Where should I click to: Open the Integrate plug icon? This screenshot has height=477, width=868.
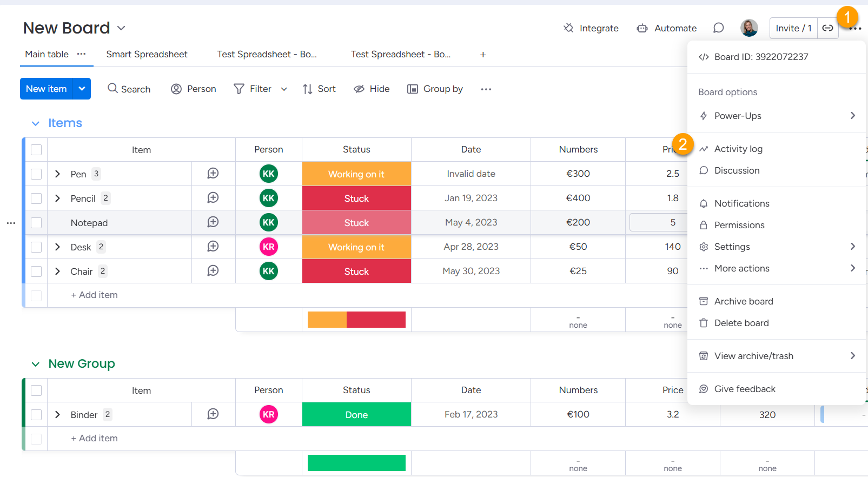click(x=568, y=28)
